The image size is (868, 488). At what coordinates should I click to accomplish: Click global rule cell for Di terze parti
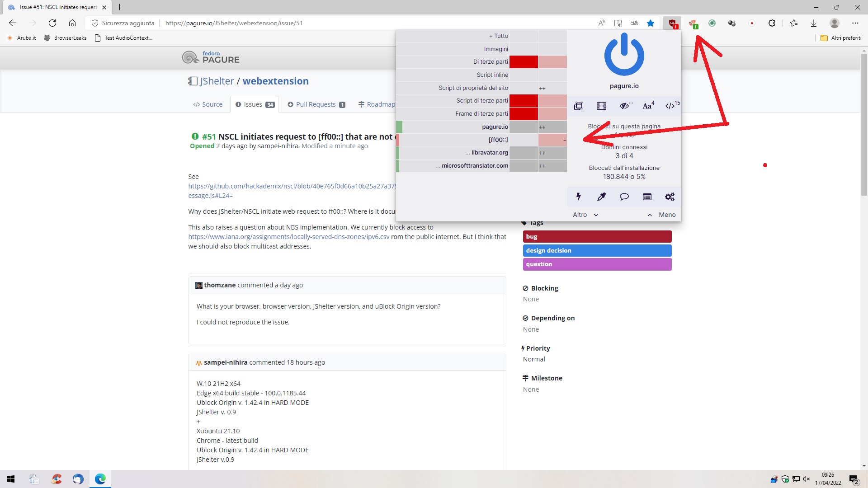524,62
